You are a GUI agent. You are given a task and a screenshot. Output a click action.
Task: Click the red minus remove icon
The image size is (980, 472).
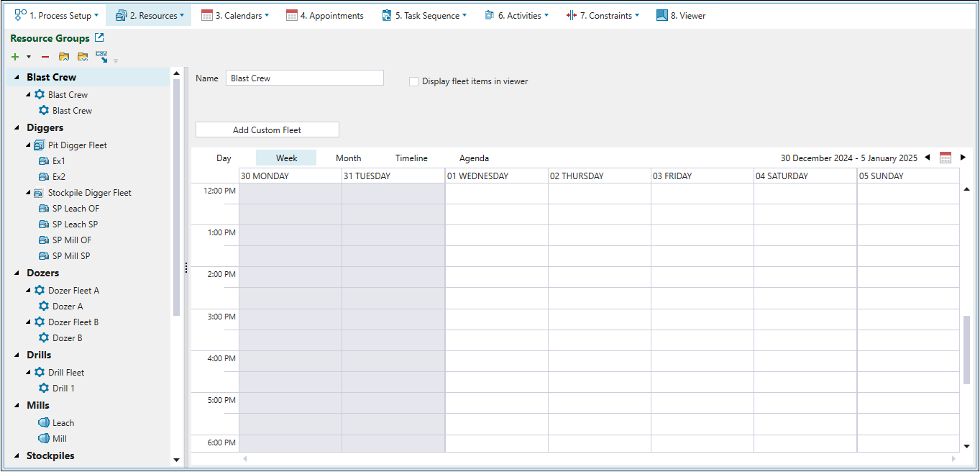coord(45,57)
